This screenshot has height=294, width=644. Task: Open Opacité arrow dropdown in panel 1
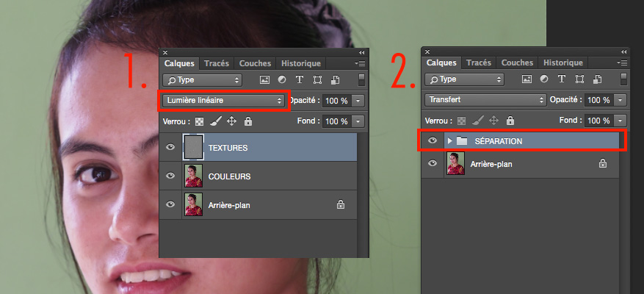click(358, 101)
